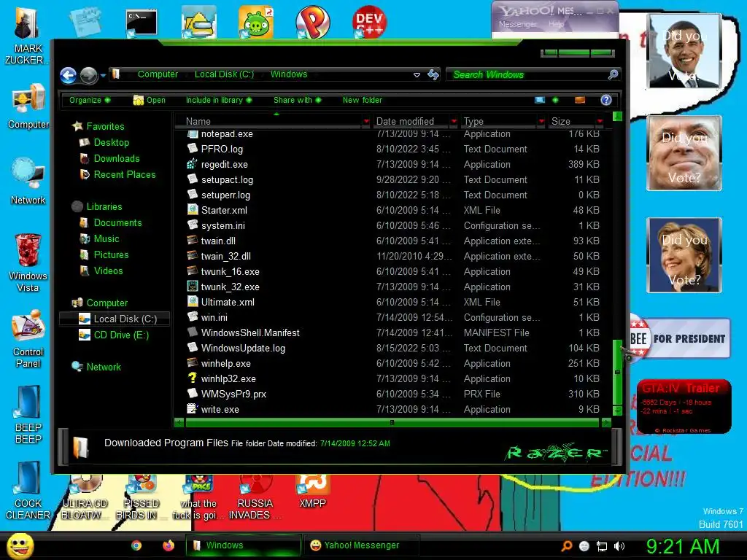Select the regedit.exe file icon
This screenshot has height=560, width=747.
coord(192,164)
